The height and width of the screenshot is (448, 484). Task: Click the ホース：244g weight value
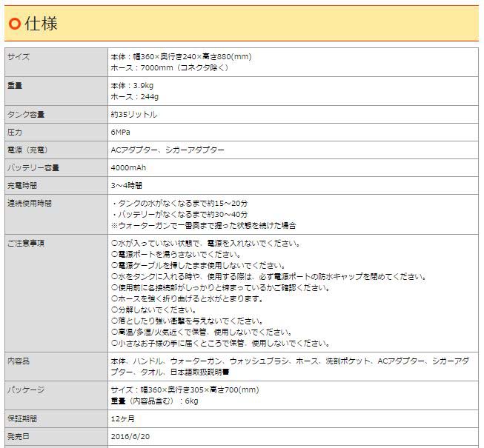(x=135, y=97)
